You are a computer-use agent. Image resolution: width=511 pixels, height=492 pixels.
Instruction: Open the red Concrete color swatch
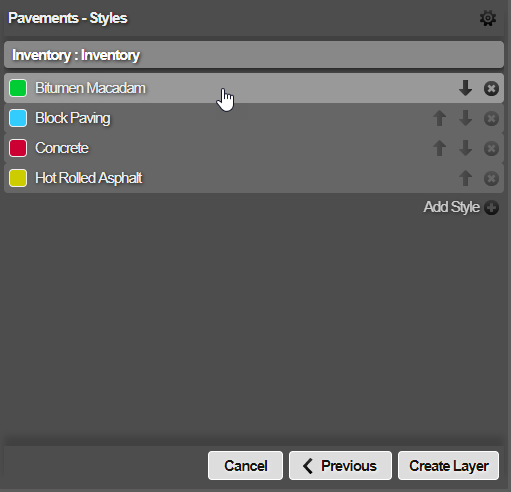point(18,148)
